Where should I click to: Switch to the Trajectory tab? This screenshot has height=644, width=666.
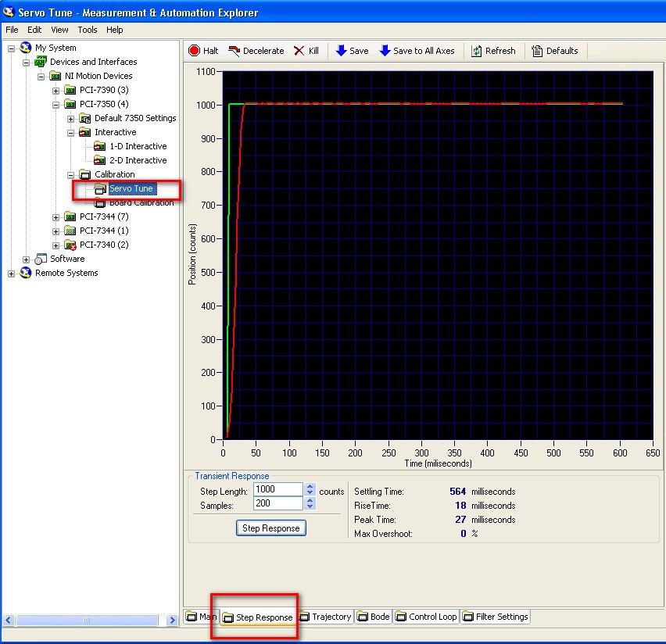point(326,617)
